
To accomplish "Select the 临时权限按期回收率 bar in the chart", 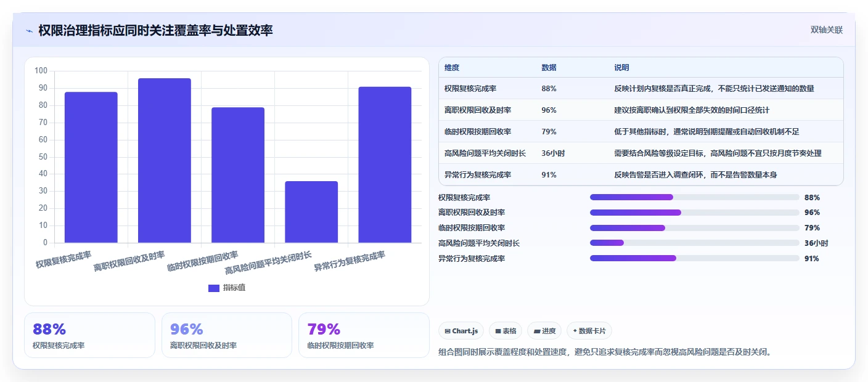I will (x=238, y=175).
